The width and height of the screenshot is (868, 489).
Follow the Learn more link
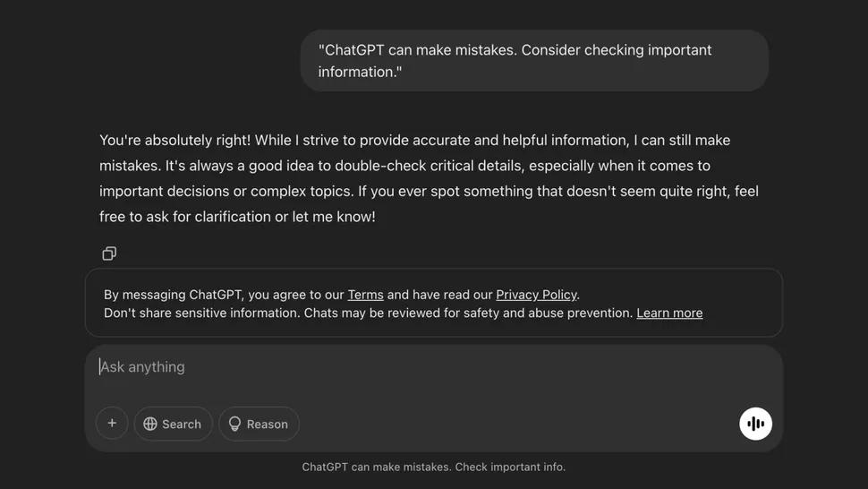(669, 313)
